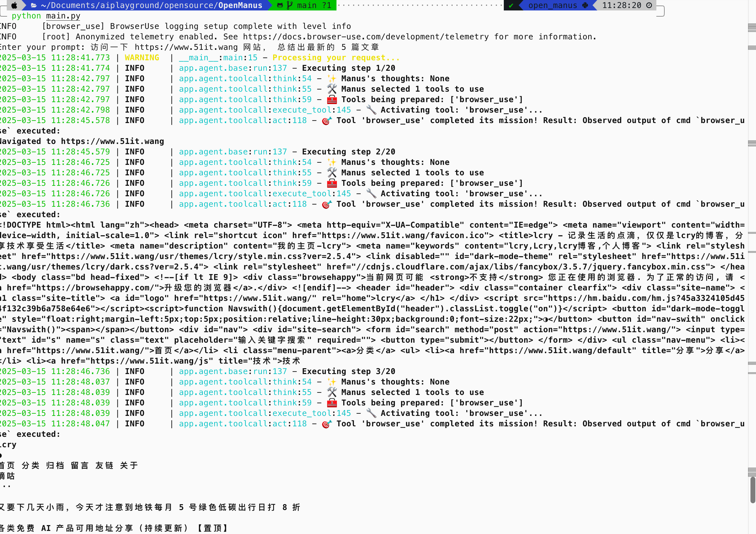Click the wrench emoji on the 11:28:48.039 line

coord(371,413)
